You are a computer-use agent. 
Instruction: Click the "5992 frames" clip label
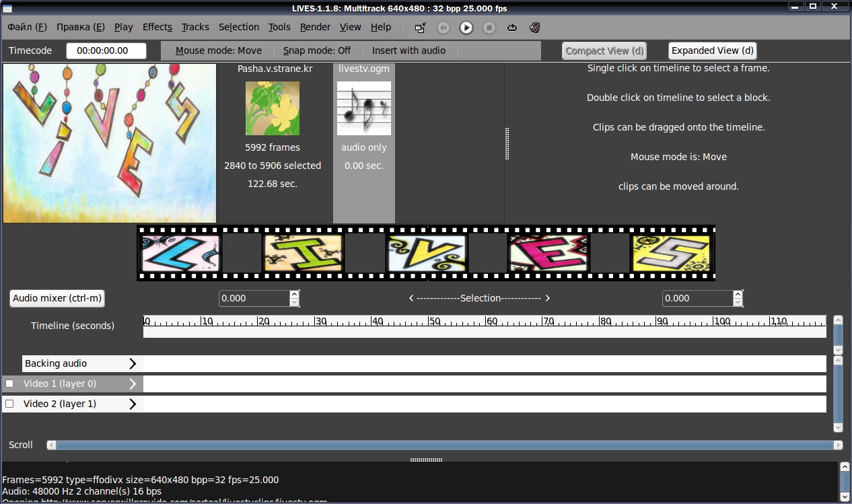tap(273, 147)
